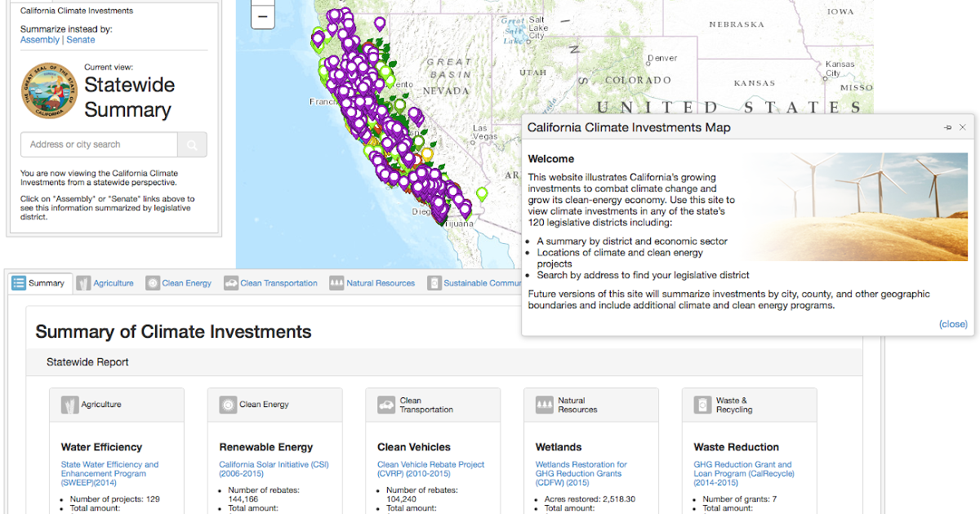
Task: Click the Natural Resources tab trees icon
Action: click(x=336, y=283)
